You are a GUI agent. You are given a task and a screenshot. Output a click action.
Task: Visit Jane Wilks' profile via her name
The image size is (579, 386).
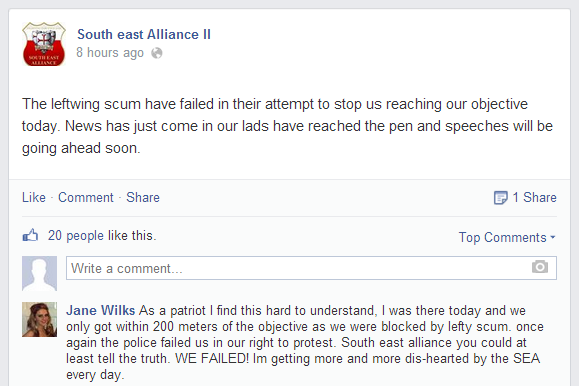100,310
